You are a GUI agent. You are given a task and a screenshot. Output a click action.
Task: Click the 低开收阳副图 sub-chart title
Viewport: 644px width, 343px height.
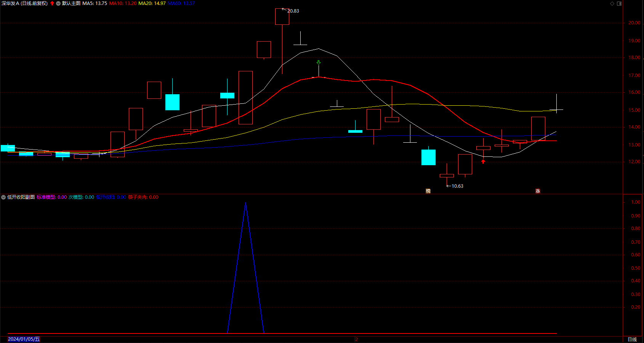tap(21, 197)
